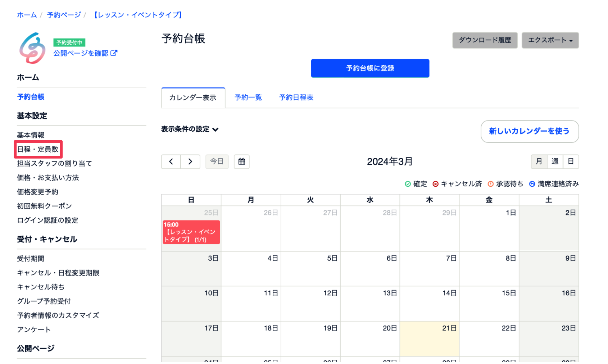608x364 pixels.
Task: Open キャンセル・日程変更期限 in sidebar
Action: click(x=58, y=273)
